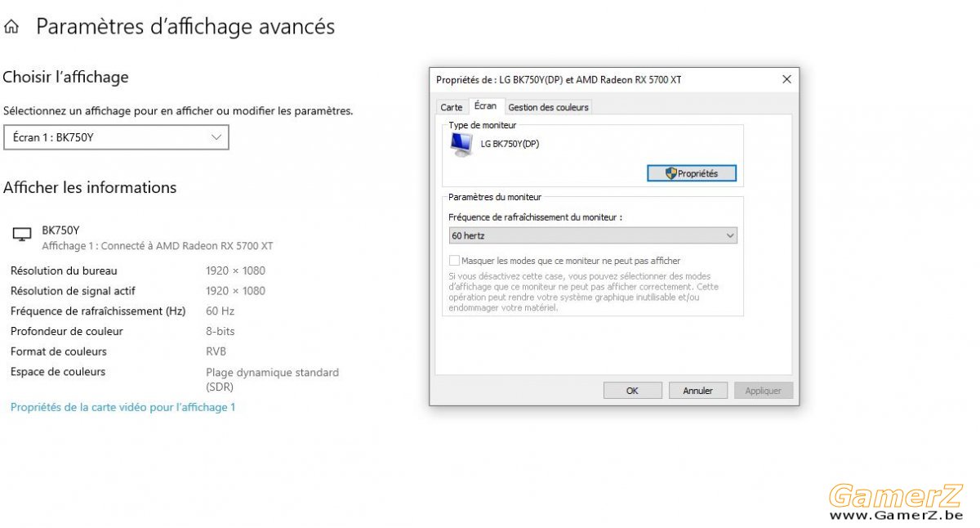The height and width of the screenshot is (528, 980).
Task: Click the 'Paramètres d'affichage avancés' heading
Action: (185, 26)
